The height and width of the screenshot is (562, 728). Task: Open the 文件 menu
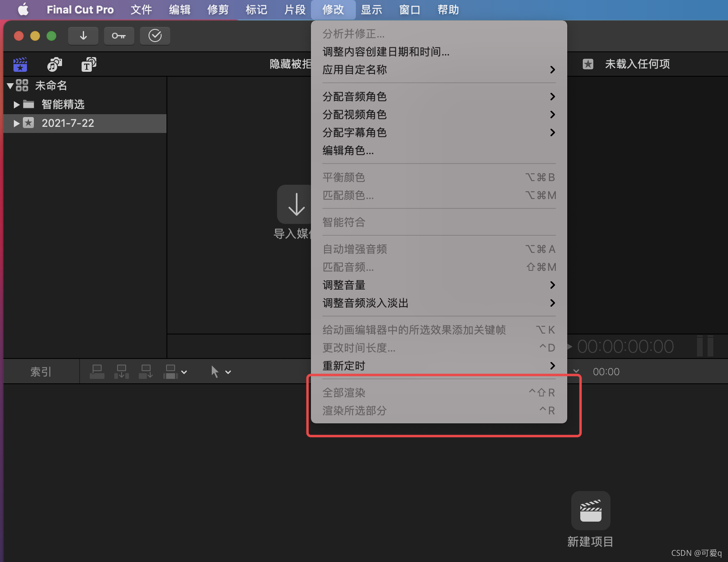point(141,9)
